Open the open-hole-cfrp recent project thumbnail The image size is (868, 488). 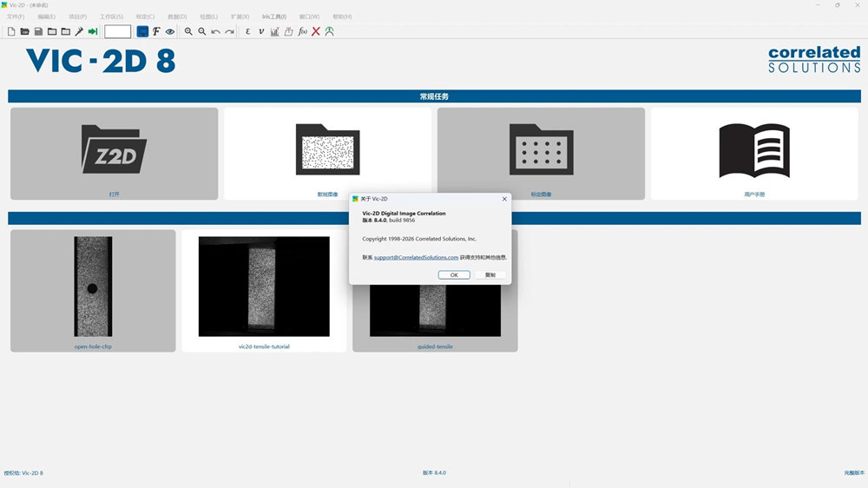tap(93, 291)
